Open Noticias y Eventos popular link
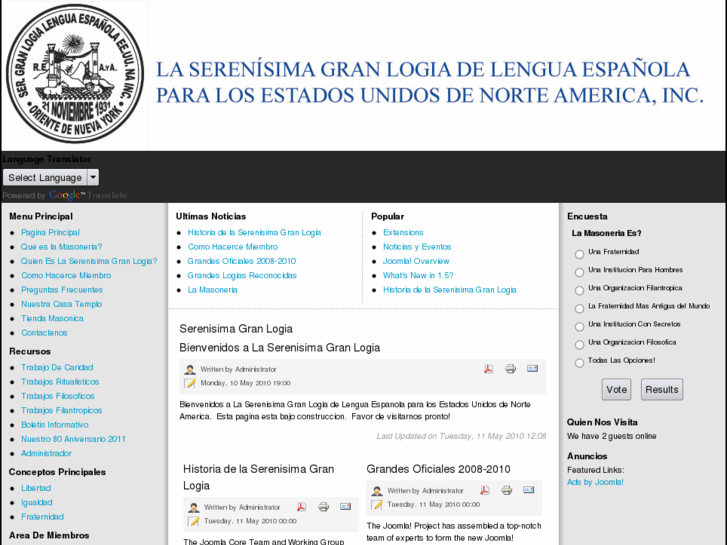727x545 pixels. [417, 247]
